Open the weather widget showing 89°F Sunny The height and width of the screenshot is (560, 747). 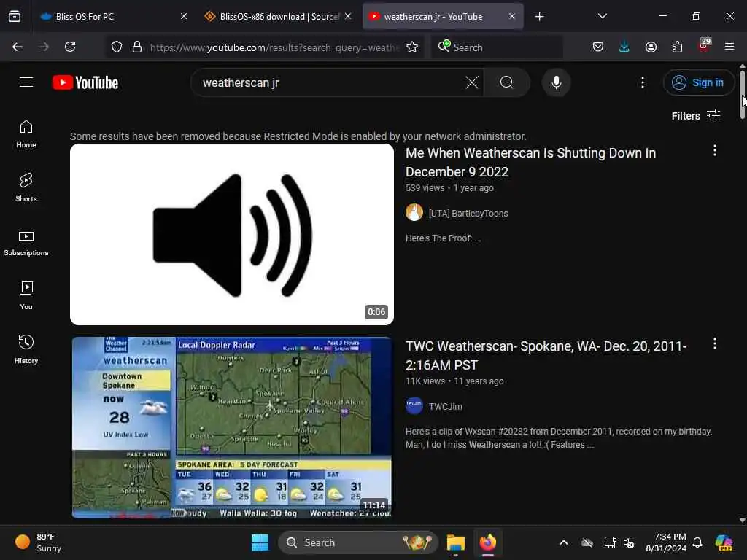(x=39, y=542)
